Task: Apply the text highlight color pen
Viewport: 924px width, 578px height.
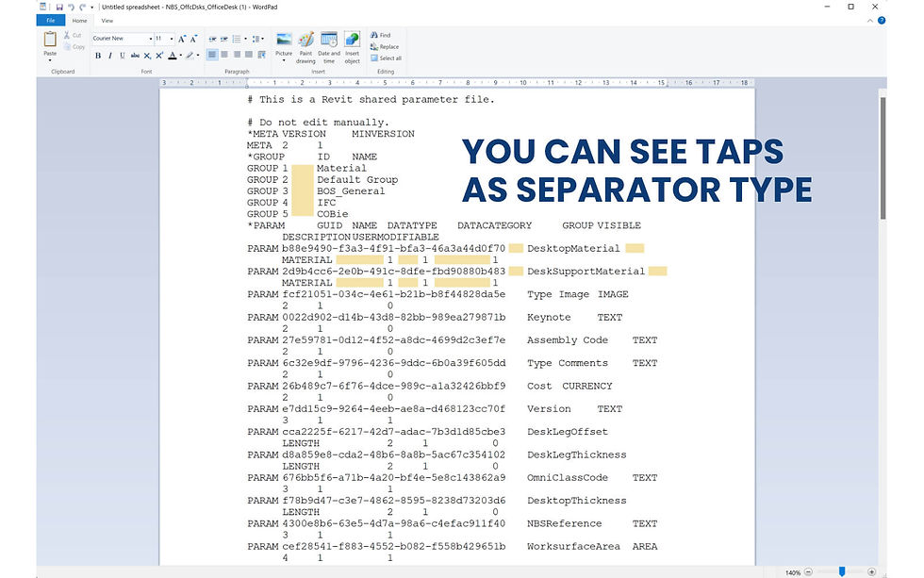Action: (x=190, y=56)
